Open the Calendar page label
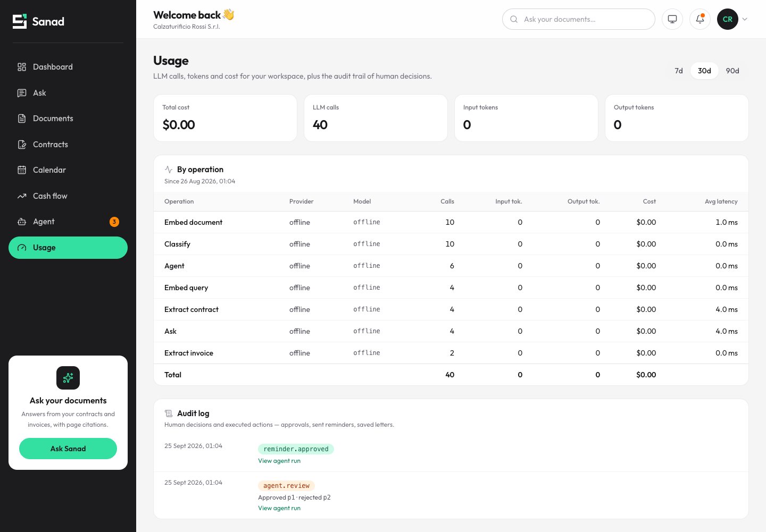 (49, 170)
